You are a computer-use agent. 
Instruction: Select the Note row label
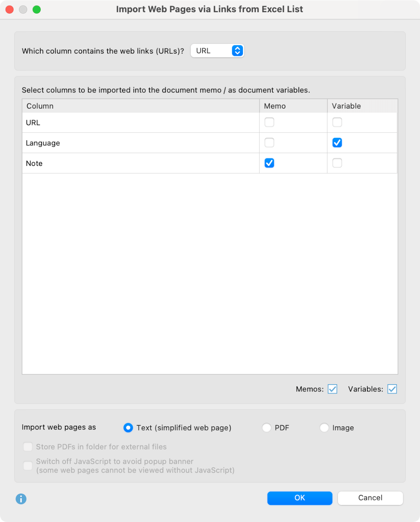pyautogui.click(x=34, y=163)
